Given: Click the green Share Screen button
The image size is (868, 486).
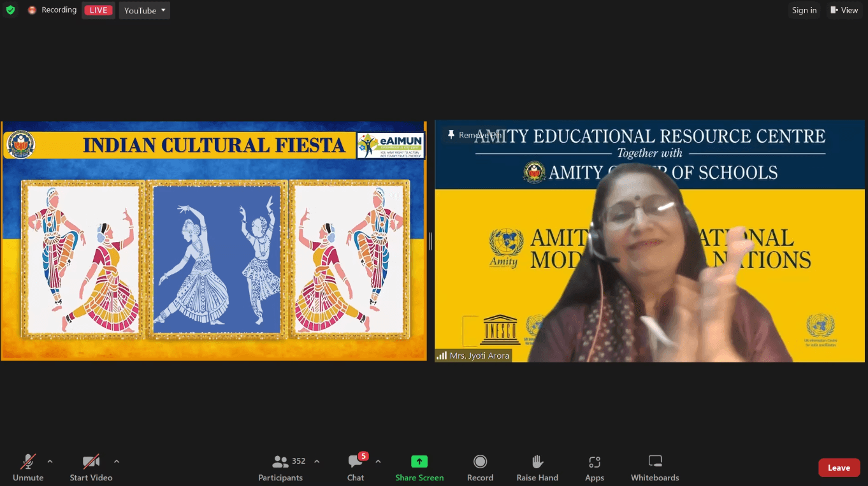Looking at the screenshot, I should 419,468.
